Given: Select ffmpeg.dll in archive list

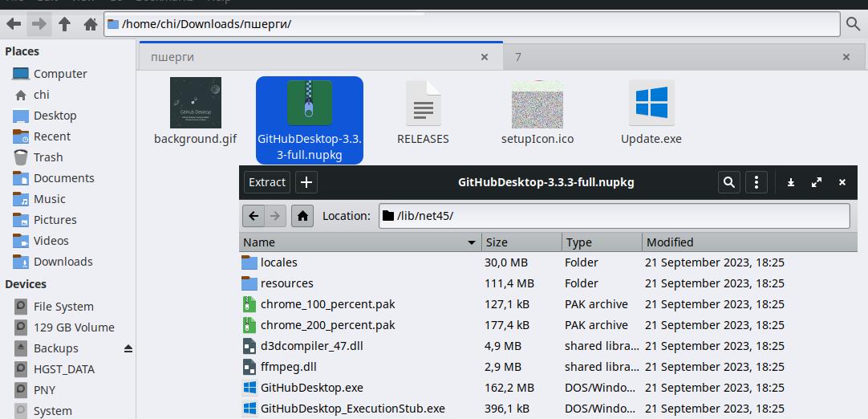Looking at the screenshot, I should pyautogui.click(x=548, y=367).
